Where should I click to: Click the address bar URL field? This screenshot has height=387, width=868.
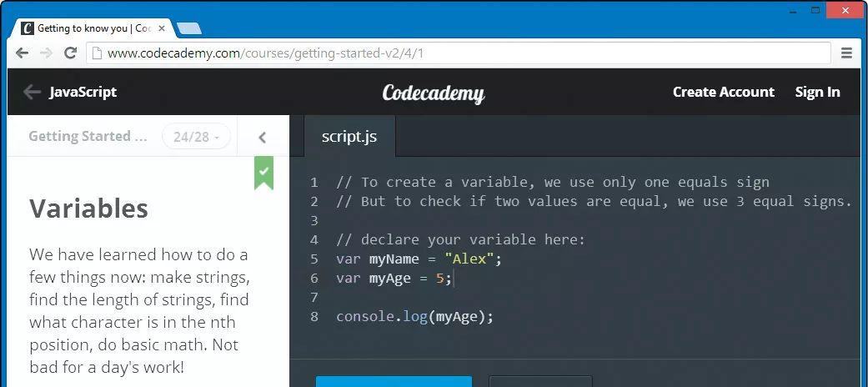click(459, 53)
